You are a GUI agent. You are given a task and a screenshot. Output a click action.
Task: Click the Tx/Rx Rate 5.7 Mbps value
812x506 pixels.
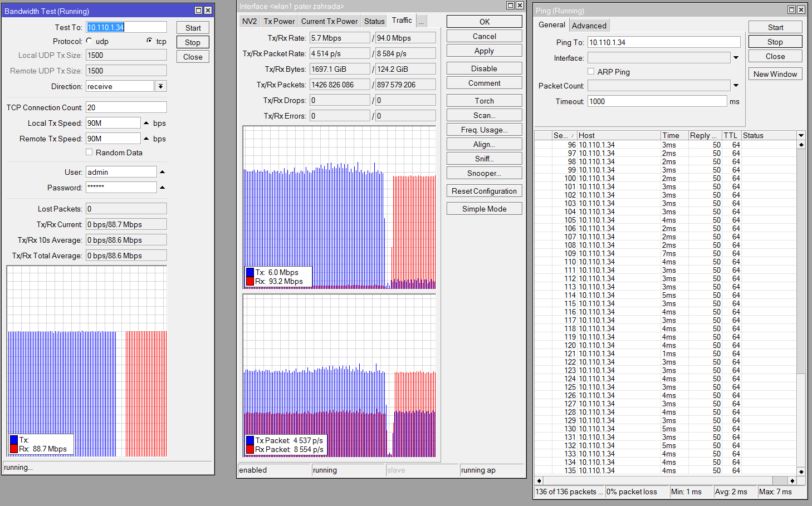340,38
